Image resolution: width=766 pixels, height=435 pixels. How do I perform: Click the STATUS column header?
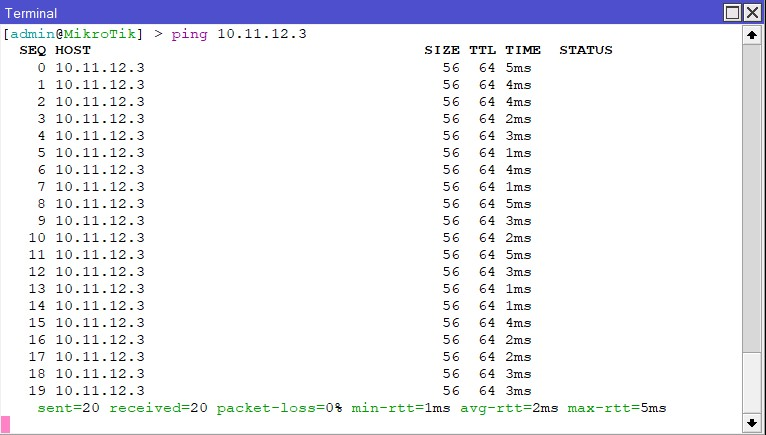[586, 50]
